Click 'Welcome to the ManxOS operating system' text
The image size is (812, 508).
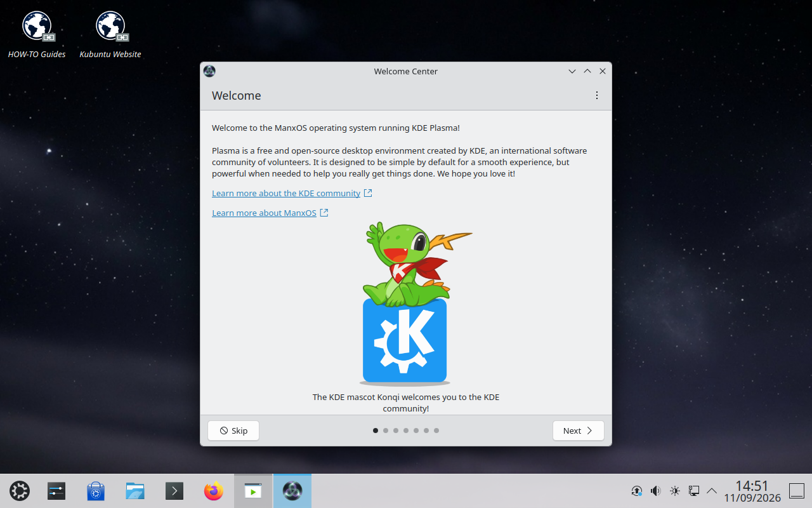point(336,128)
